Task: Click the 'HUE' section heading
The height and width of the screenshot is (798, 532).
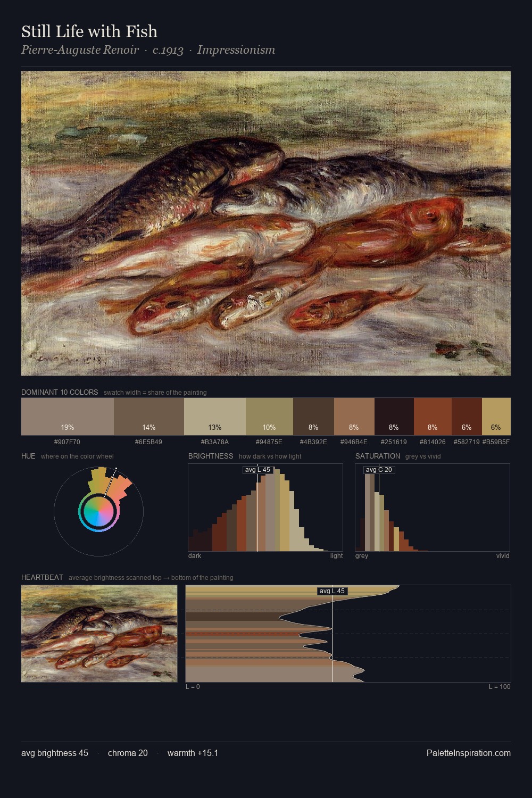Action: [x=28, y=456]
